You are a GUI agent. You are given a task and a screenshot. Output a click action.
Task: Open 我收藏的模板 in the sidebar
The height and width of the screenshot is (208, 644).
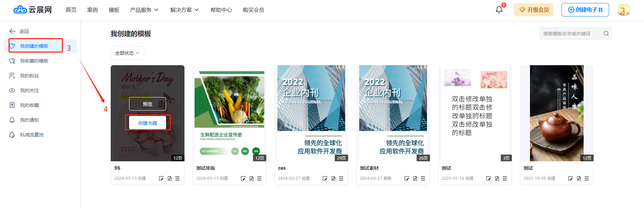tap(34, 61)
